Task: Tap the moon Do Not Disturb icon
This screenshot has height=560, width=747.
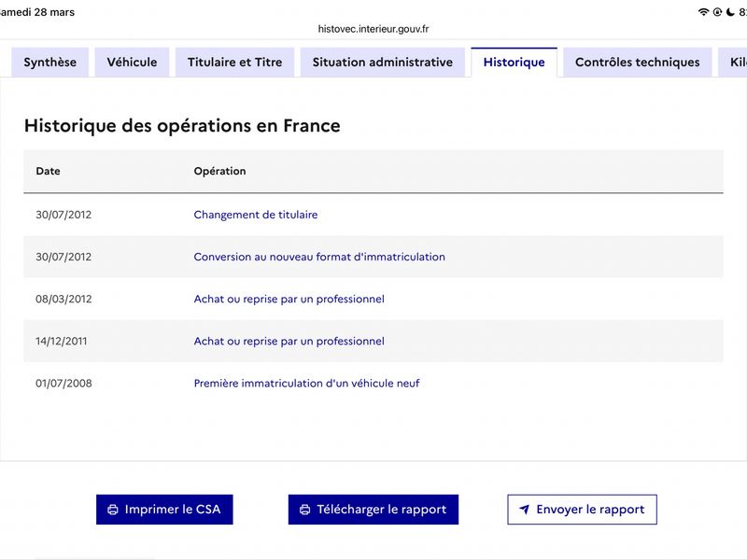Action: tap(731, 12)
